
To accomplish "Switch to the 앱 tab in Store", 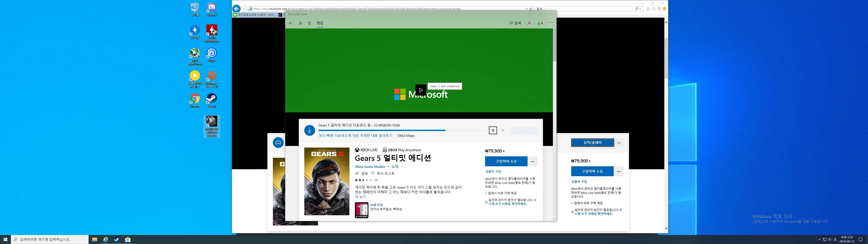I will point(309,23).
